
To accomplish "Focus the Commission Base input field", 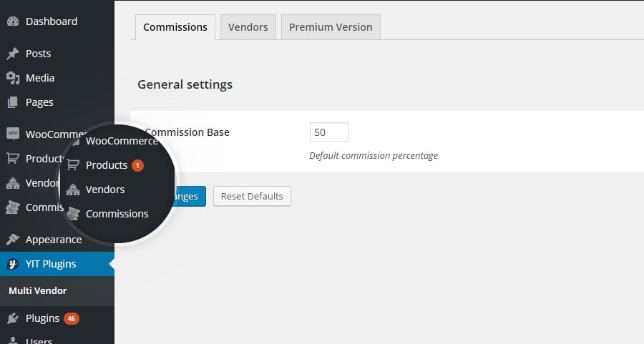I will (x=329, y=132).
